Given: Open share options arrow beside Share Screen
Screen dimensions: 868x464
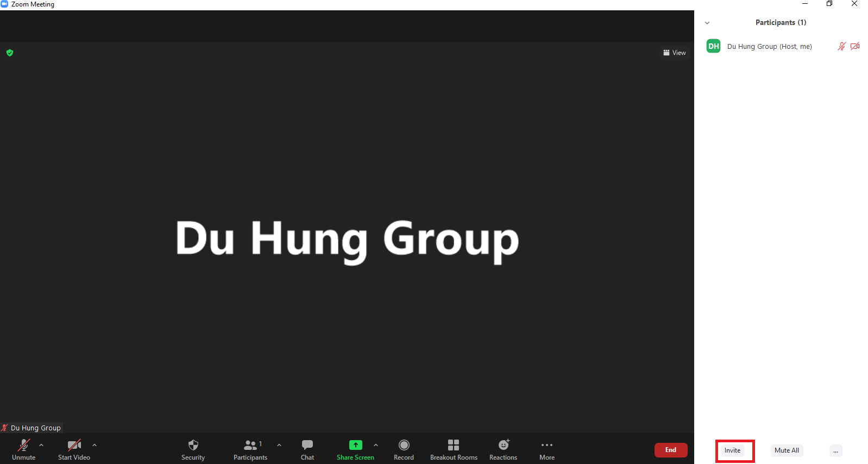Looking at the screenshot, I should [x=376, y=445].
